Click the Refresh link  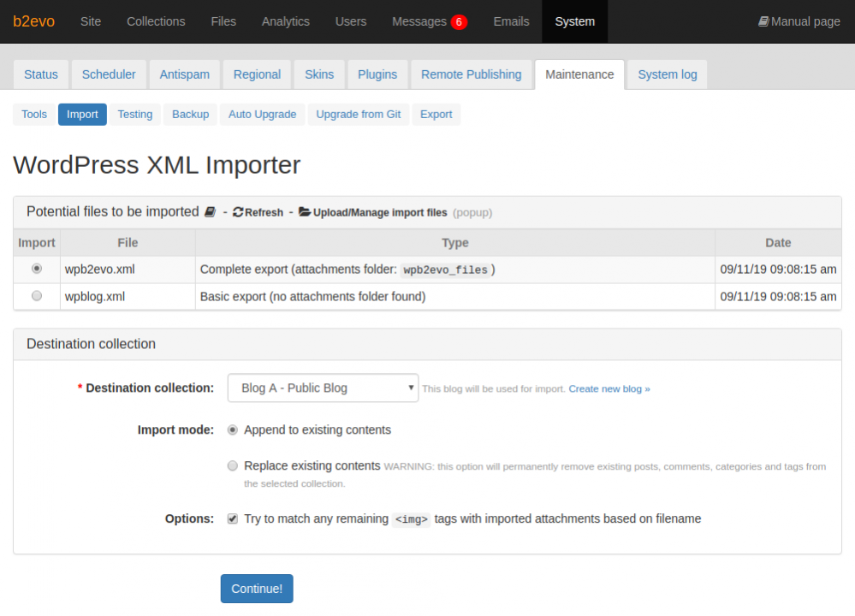264,212
